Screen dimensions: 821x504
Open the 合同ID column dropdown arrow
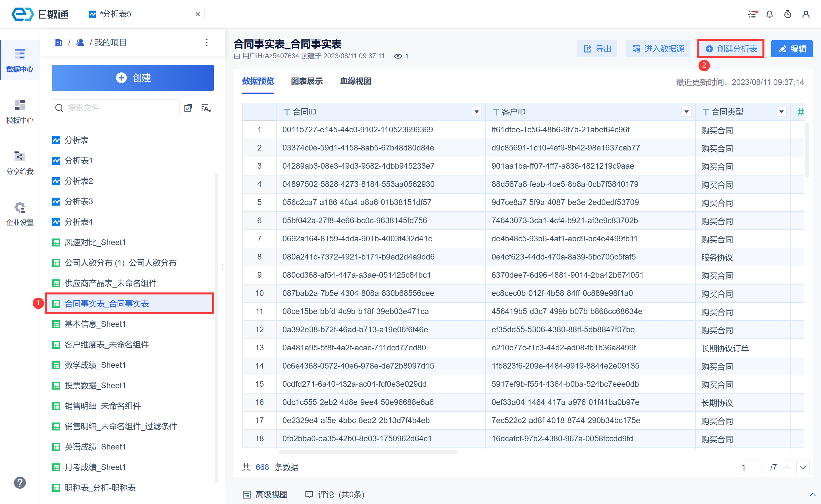477,112
